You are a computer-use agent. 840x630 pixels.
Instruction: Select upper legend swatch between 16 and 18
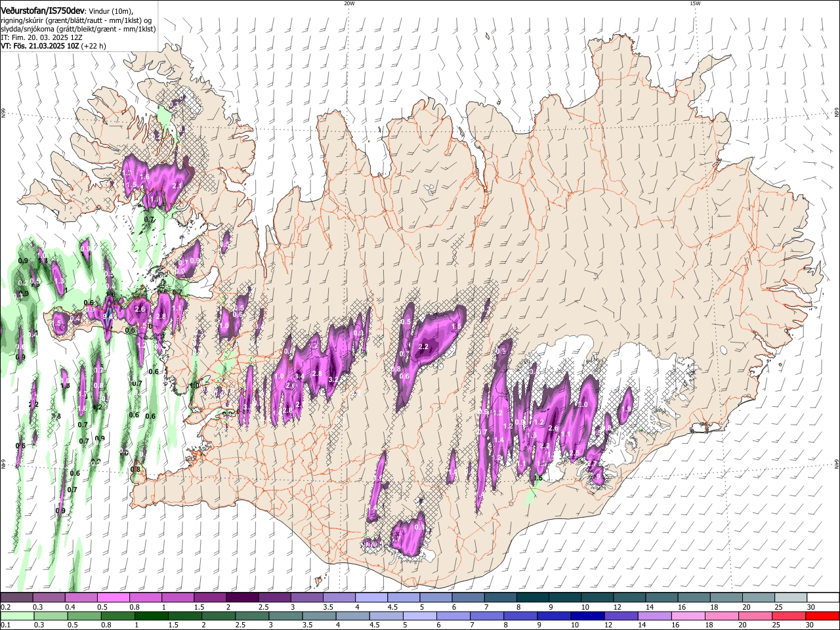click(x=694, y=598)
